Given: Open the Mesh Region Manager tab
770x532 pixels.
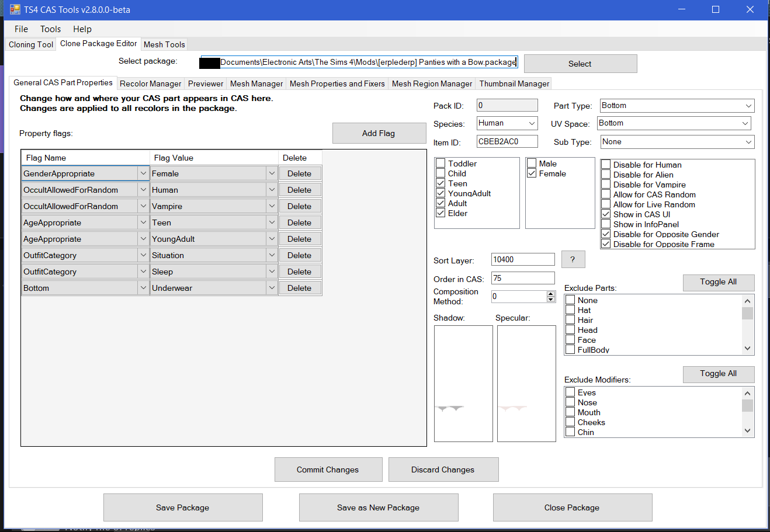Looking at the screenshot, I should point(432,84).
